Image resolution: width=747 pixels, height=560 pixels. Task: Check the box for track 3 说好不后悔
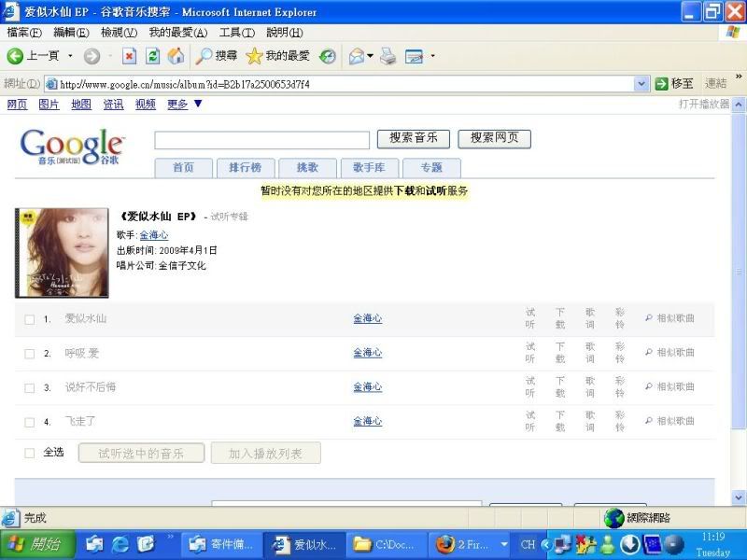[x=30, y=387]
